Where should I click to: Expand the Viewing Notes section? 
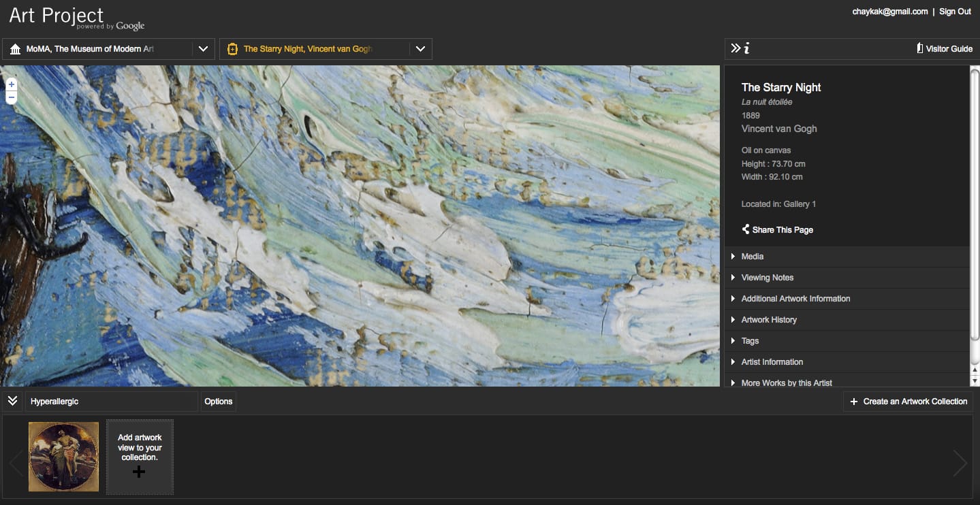[x=767, y=278]
